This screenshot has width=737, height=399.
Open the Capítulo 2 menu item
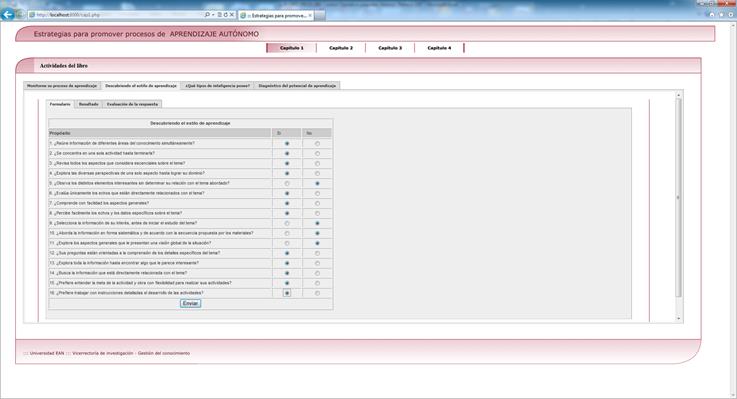341,48
